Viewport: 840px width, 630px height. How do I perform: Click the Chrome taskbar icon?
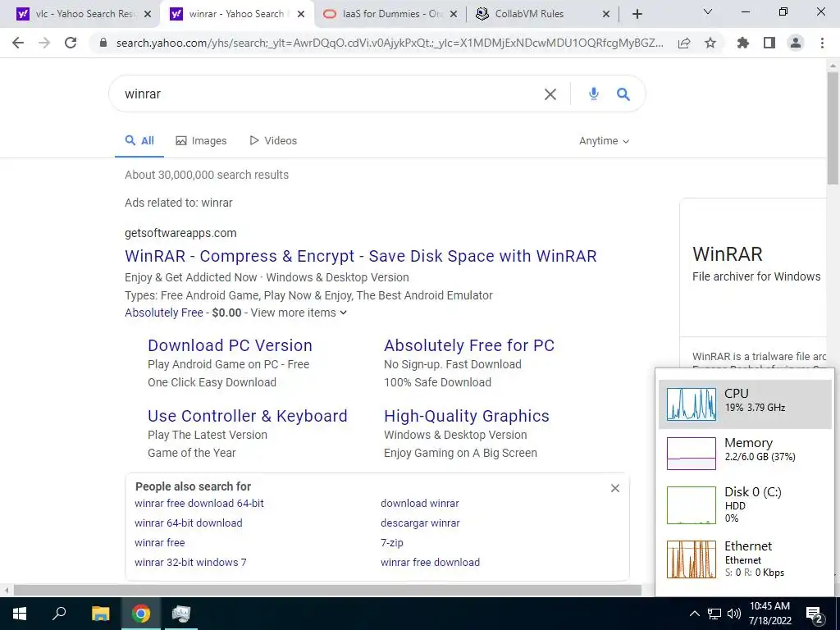(x=141, y=614)
